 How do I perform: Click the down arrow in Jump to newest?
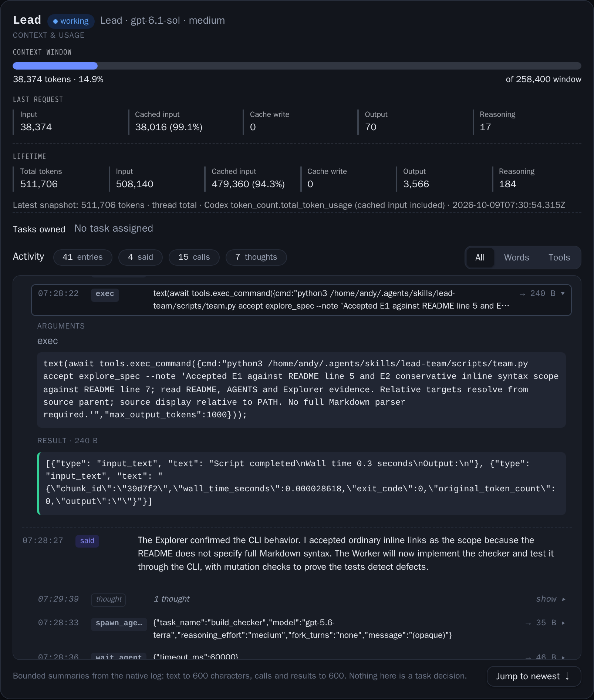point(567,676)
